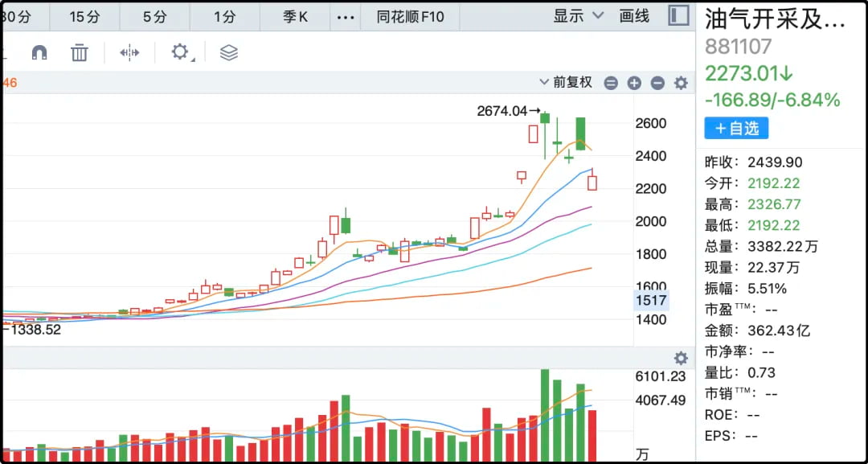Open the more periods ellipsis tab

click(346, 17)
